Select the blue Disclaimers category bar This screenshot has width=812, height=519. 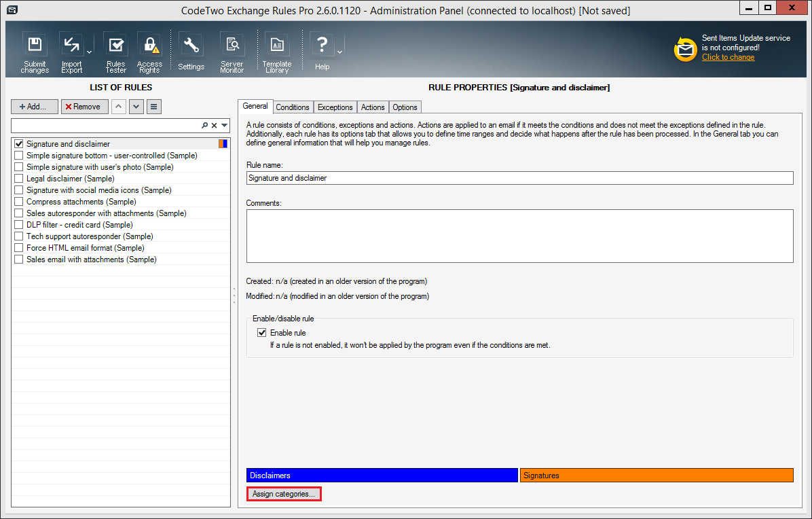tap(382, 475)
